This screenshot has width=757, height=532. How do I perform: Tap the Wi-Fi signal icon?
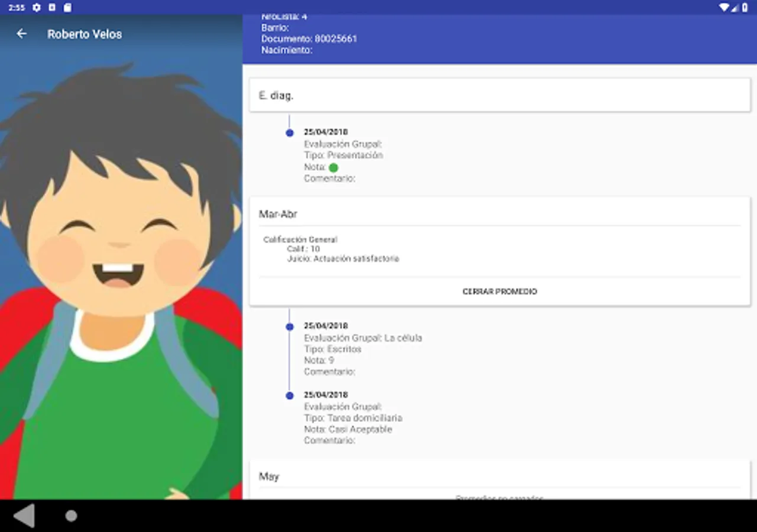click(723, 7)
